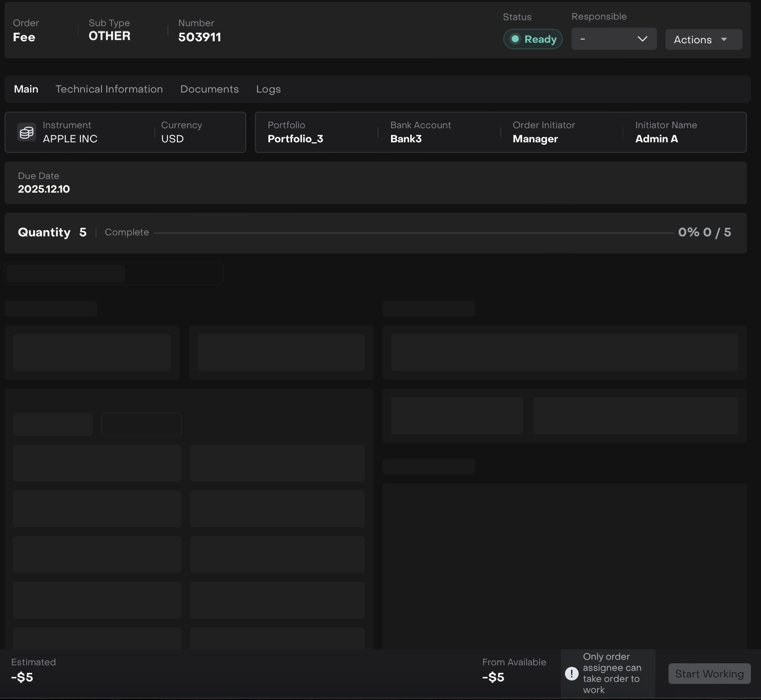Click the Responsible dropdown chevron arrow

click(x=642, y=39)
